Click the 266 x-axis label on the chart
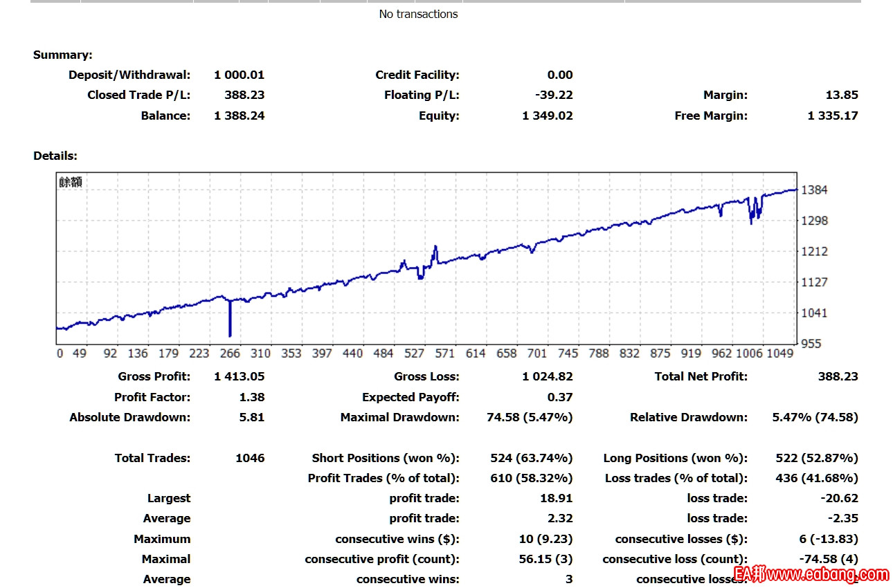This screenshot has height=588, width=893. click(x=230, y=353)
